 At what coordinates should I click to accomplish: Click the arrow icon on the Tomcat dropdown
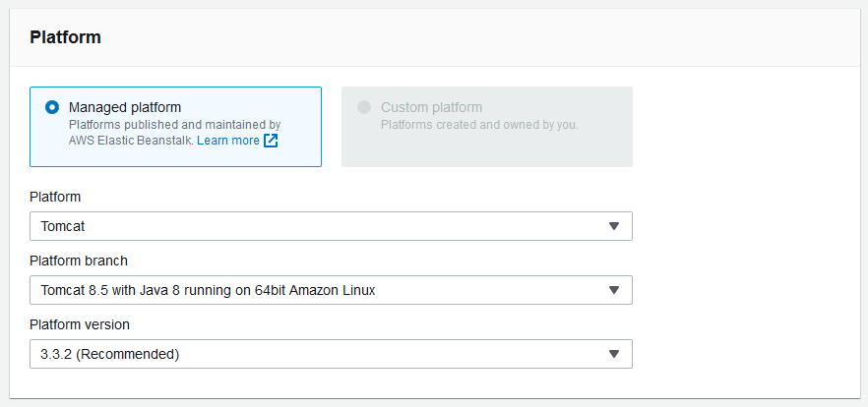pos(614,226)
